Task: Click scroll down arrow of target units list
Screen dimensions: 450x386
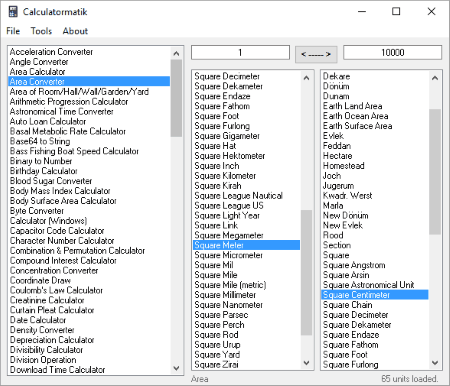Action: coord(435,362)
